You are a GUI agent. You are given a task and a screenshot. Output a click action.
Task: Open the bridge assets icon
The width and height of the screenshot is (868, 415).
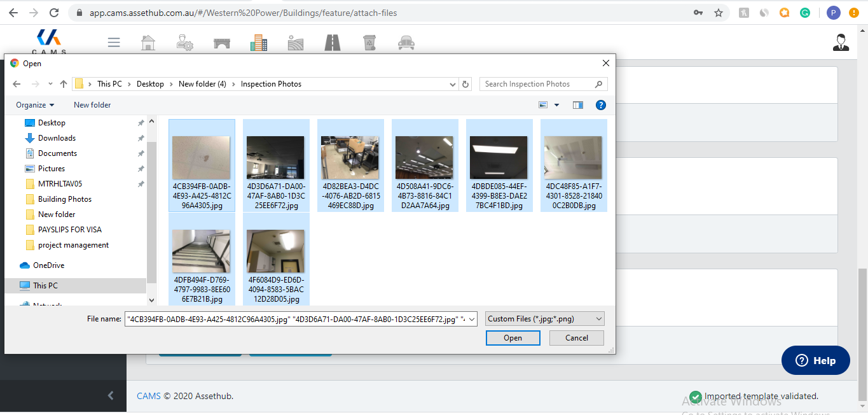pyautogui.click(x=222, y=43)
